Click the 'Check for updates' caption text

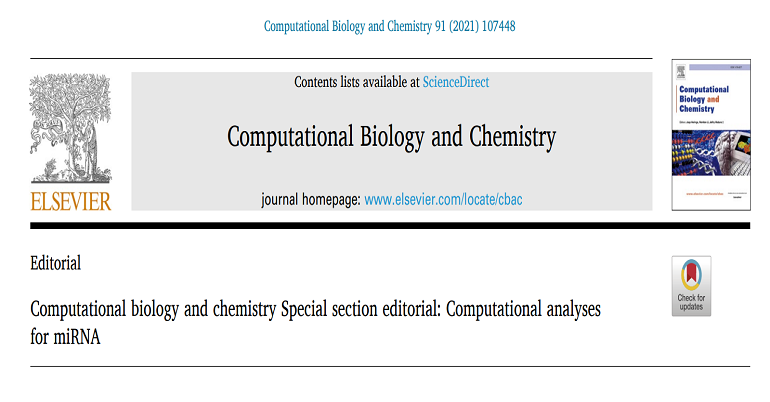691,302
